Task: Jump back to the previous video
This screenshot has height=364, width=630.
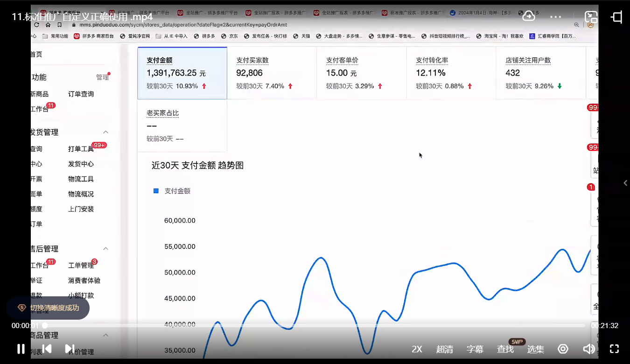Action: [x=47, y=349]
